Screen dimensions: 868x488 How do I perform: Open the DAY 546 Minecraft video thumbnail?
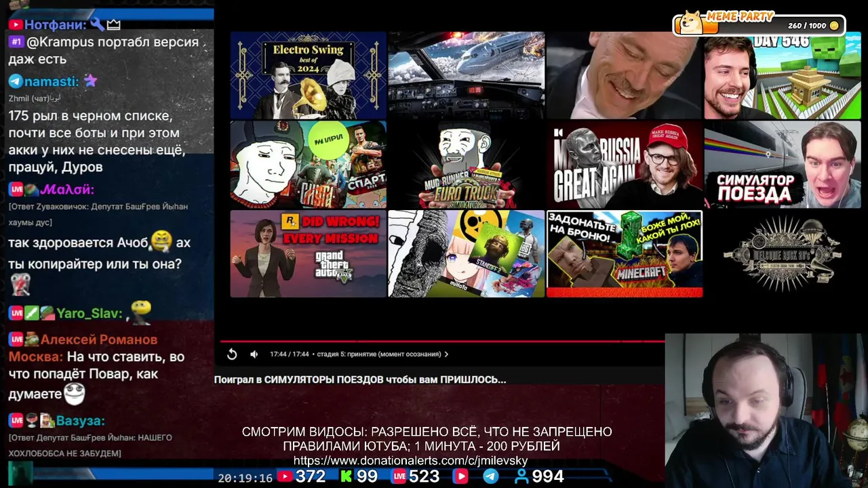(x=783, y=75)
